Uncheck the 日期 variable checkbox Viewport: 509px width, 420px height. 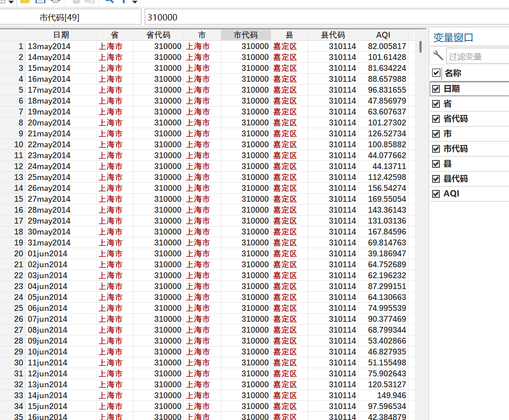(x=436, y=89)
